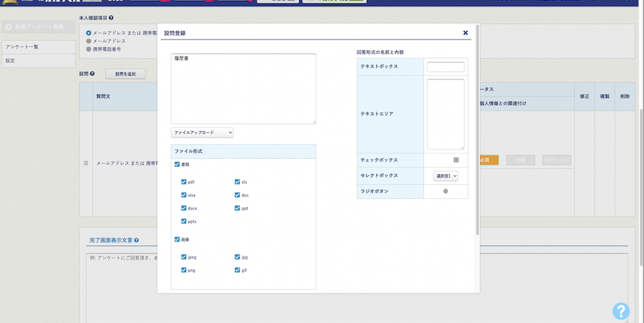Uncheck the jpeg image format checkbox
This screenshot has height=323, width=644.
coord(183,257)
